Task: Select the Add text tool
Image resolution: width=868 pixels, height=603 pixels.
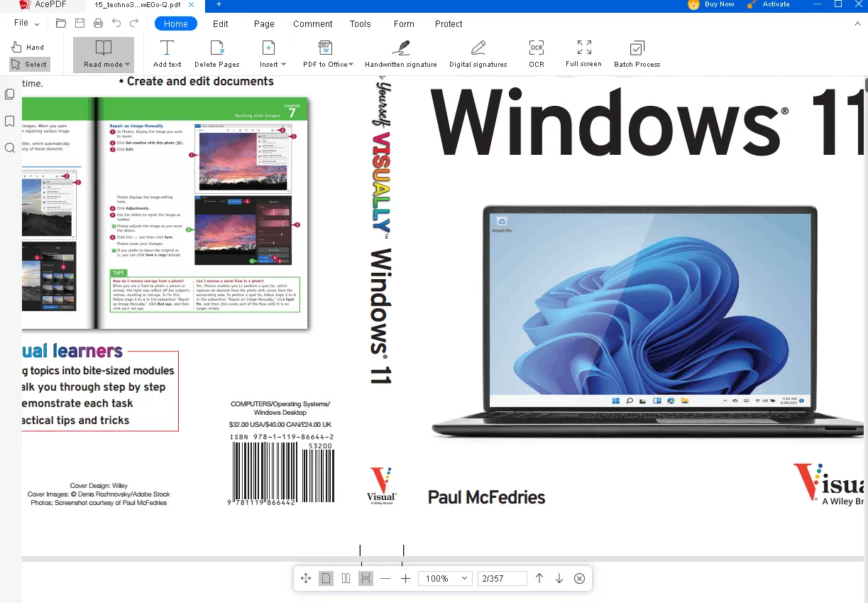Action: pos(167,53)
